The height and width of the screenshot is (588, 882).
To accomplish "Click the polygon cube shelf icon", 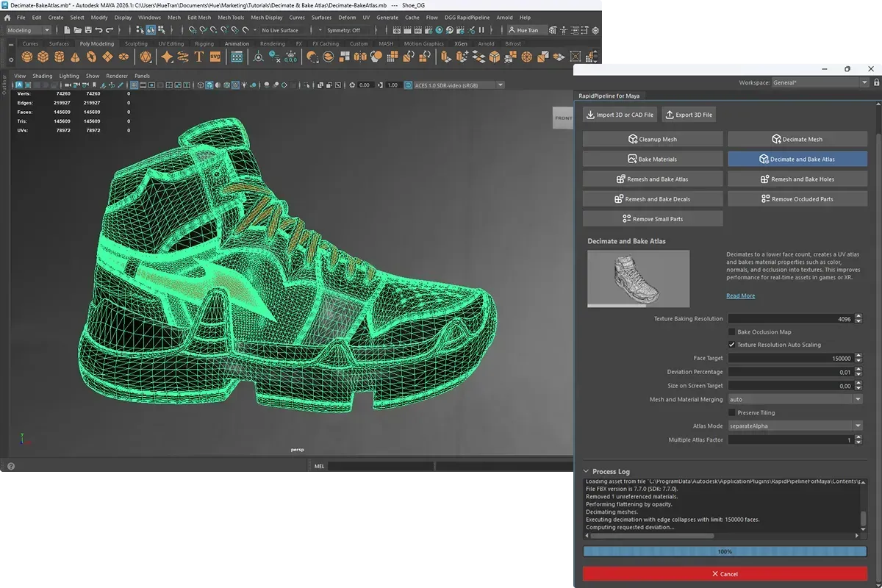I will (44, 57).
